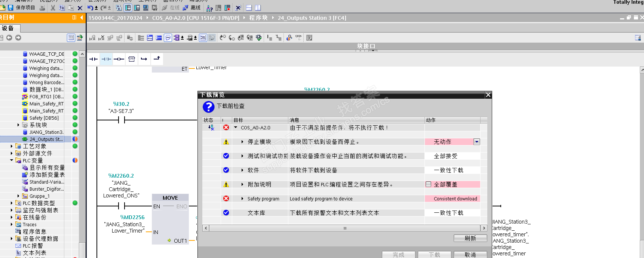Click the download dialog horizontal scrollbar
Screen dimensions: 644x258
tap(345, 228)
